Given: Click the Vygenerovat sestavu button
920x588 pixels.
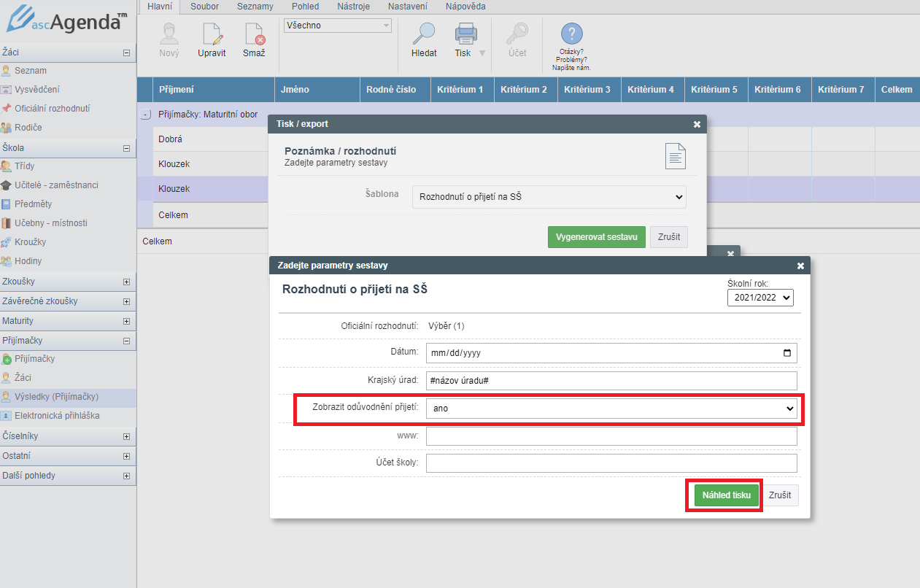Looking at the screenshot, I should coord(596,237).
